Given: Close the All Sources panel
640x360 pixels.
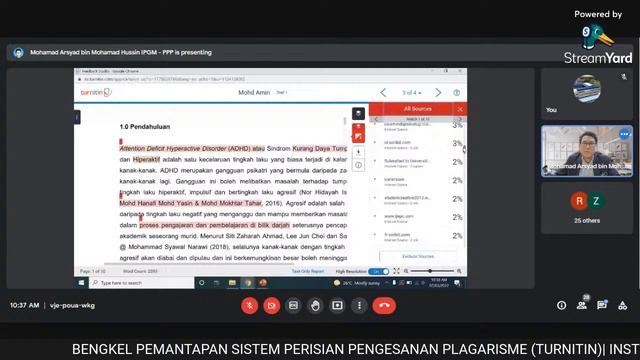Looking at the screenshot, I should click(x=460, y=109).
